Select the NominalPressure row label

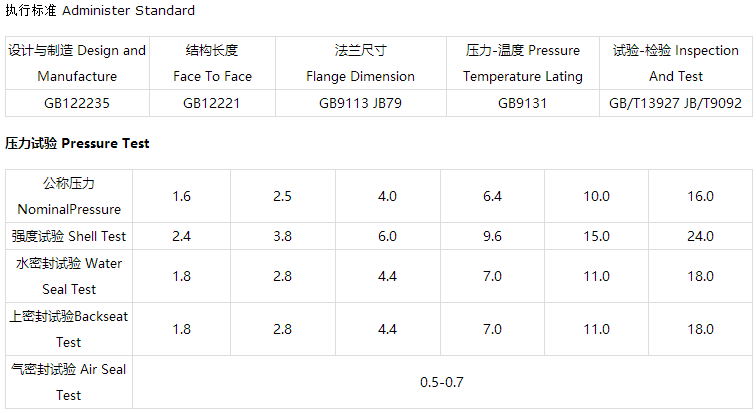tap(69, 197)
